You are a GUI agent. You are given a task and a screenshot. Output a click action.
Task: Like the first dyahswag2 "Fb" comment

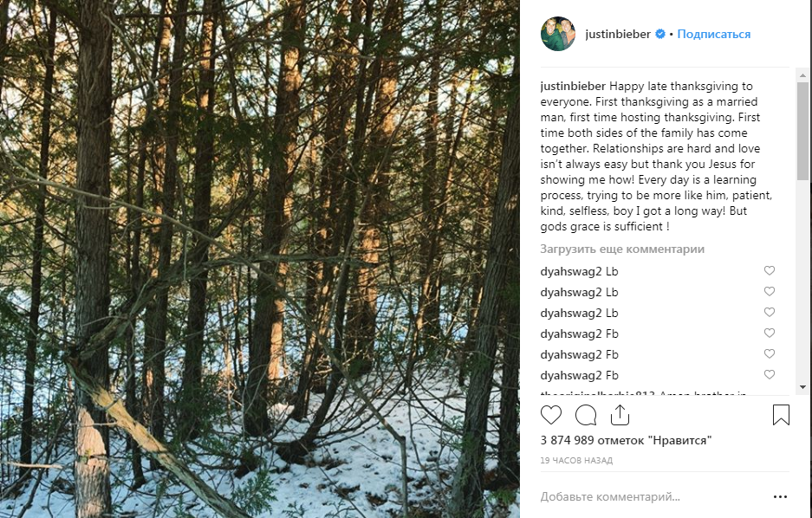point(769,333)
